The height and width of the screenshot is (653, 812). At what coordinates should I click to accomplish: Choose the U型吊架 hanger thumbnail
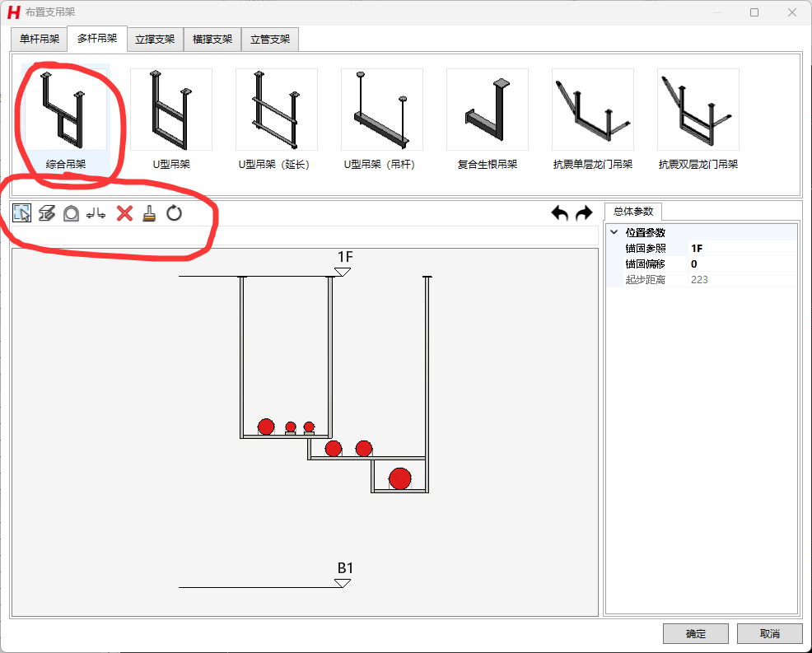[171, 110]
